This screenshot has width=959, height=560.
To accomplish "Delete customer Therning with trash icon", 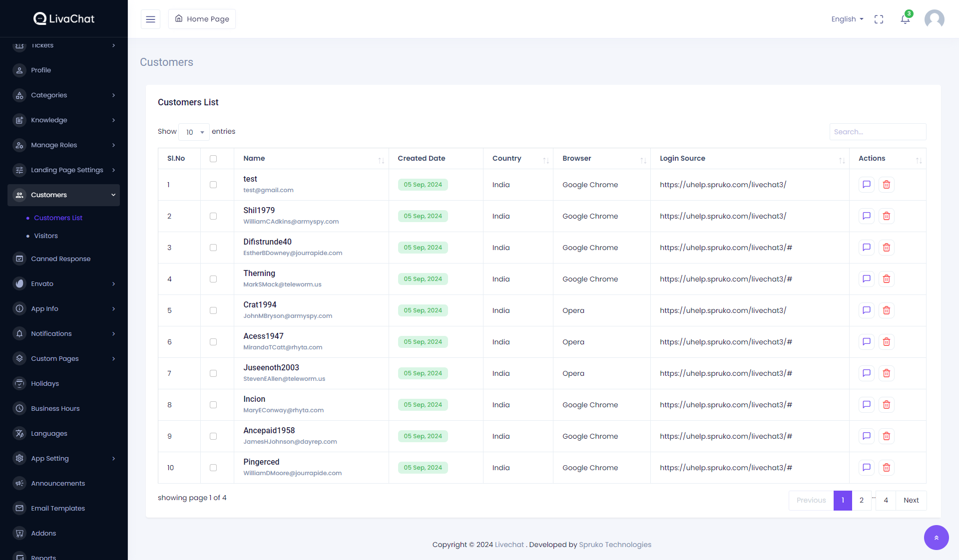I will [887, 279].
